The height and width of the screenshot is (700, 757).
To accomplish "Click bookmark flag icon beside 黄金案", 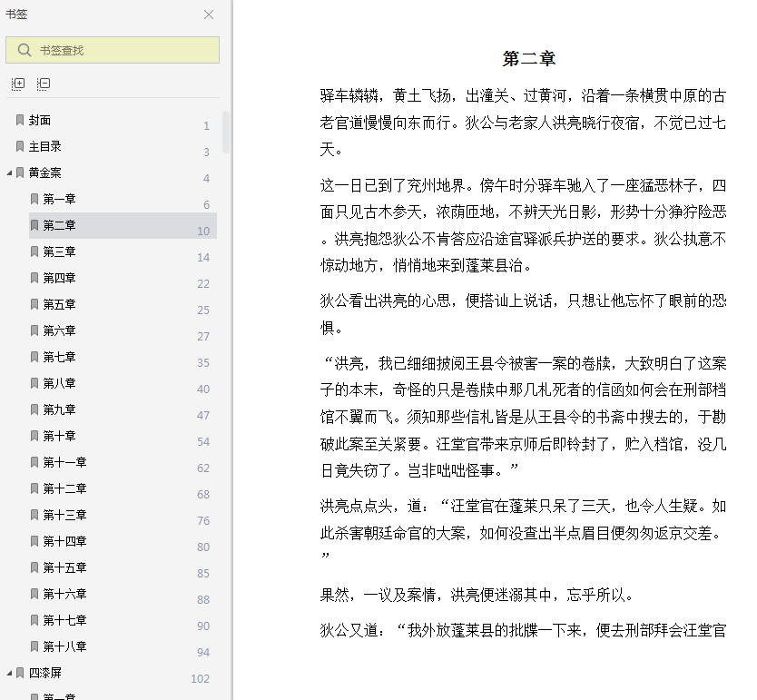I will 20,173.
